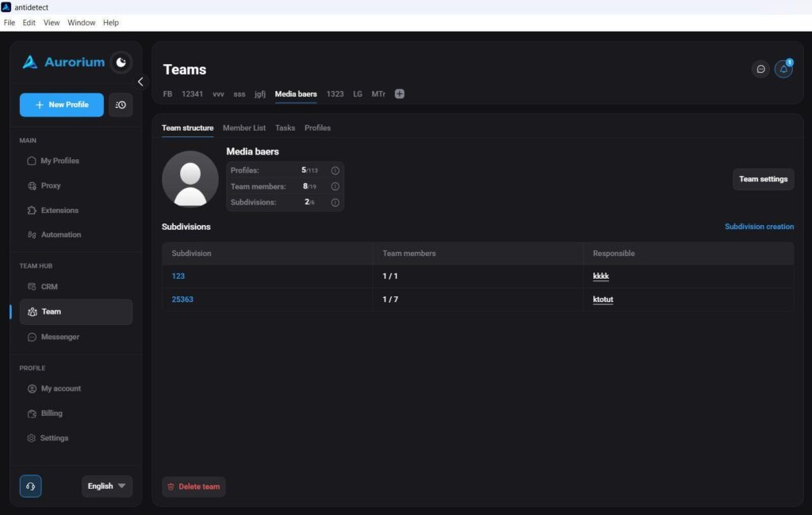Toggle the dark/light theme moon icon
The height and width of the screenshot is (515, 812).
(121, 62)
